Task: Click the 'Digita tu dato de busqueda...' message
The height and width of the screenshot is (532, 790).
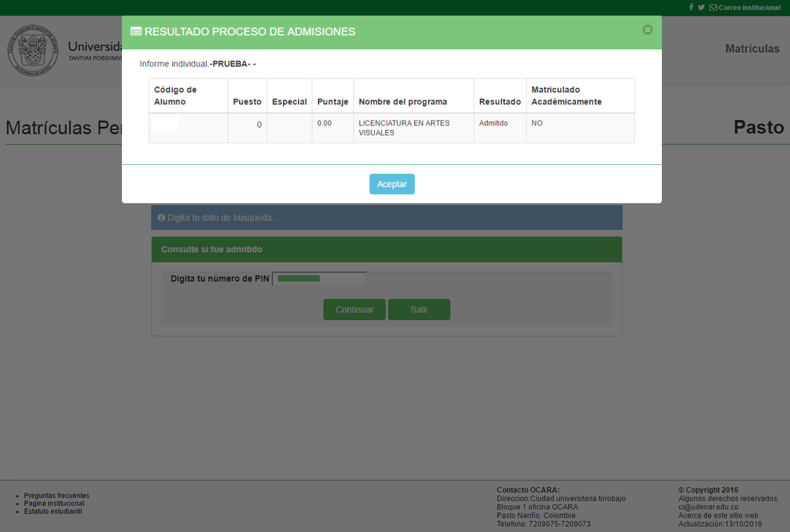Action: click(x=223, y=218)
